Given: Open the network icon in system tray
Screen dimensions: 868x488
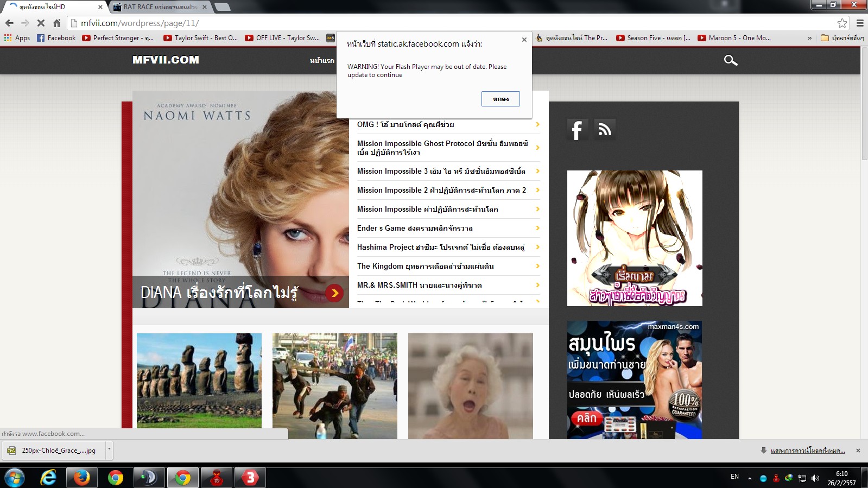Looking at the screenshot, I should (x=802, y=478).
